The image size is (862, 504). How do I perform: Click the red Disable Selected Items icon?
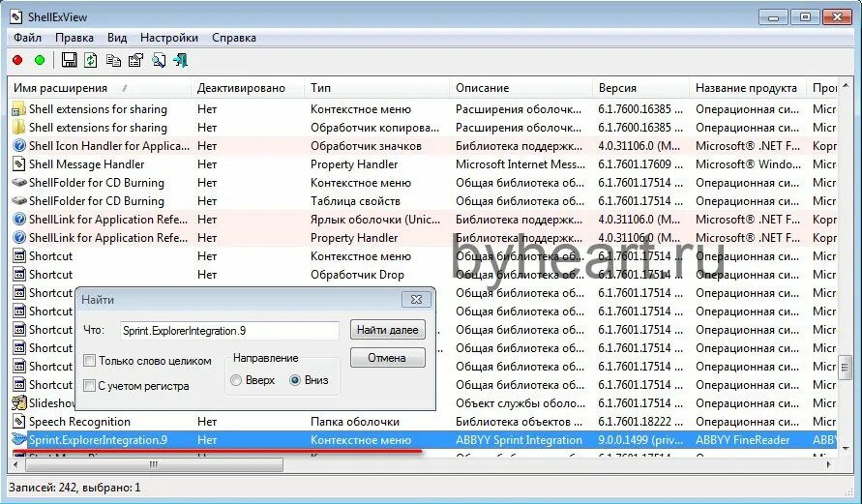17,60
